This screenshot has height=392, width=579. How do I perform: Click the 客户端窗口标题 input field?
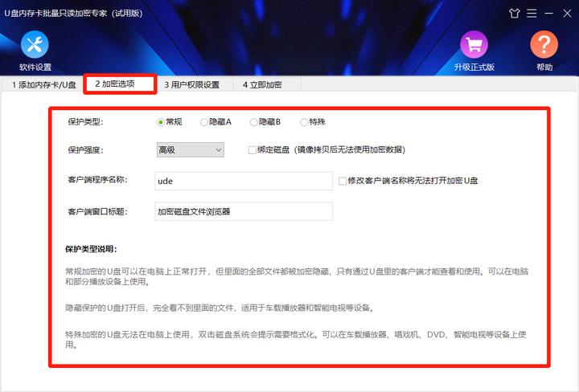pos(244,212)
